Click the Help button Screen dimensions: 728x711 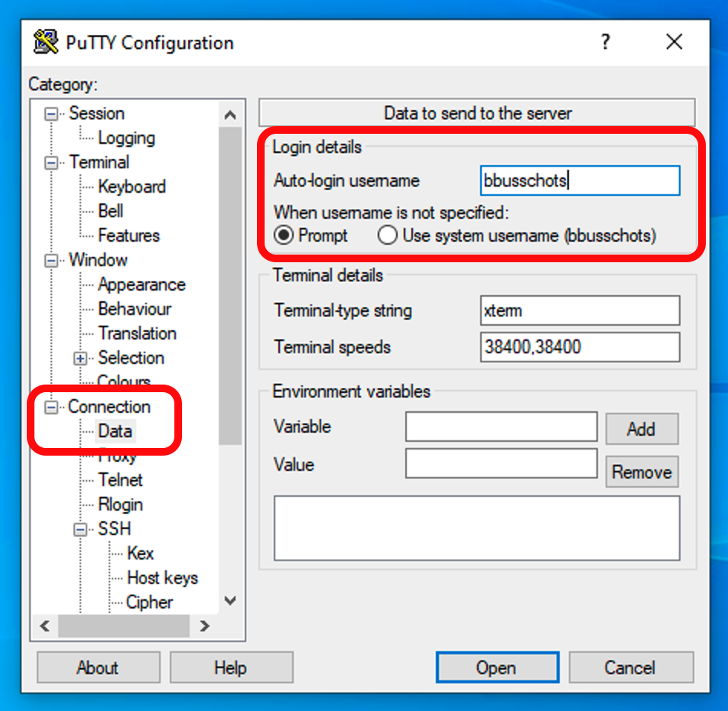click(231, 667)
